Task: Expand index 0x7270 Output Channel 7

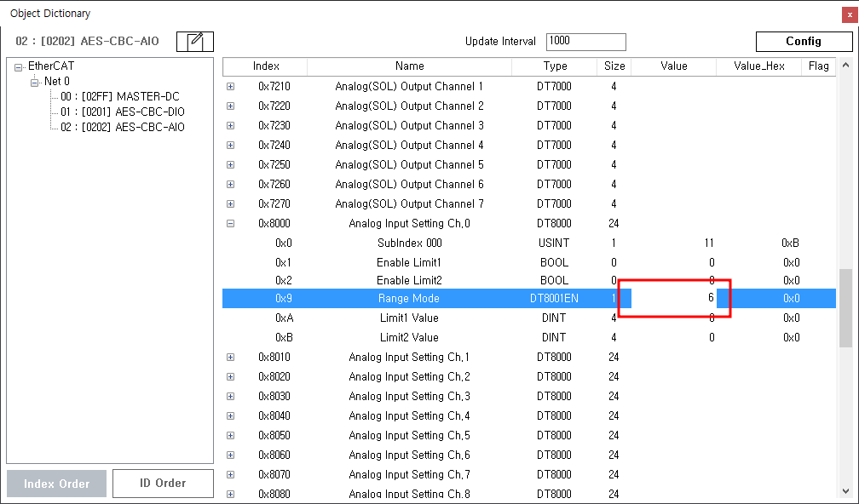Action: coord(230,204)
